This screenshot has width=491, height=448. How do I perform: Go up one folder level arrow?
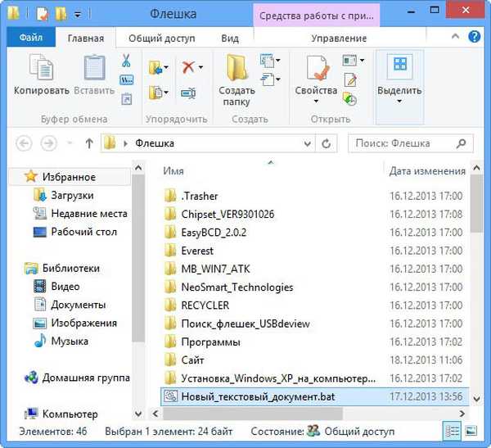[89, 143]
